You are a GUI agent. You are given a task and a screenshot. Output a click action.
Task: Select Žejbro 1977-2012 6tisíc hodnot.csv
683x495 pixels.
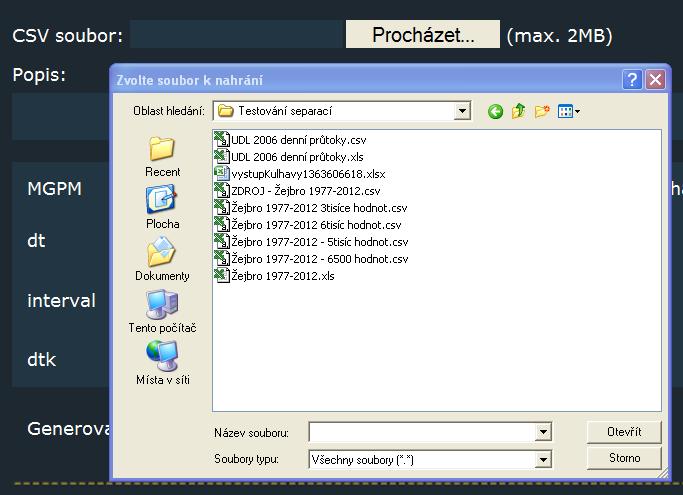308,225
